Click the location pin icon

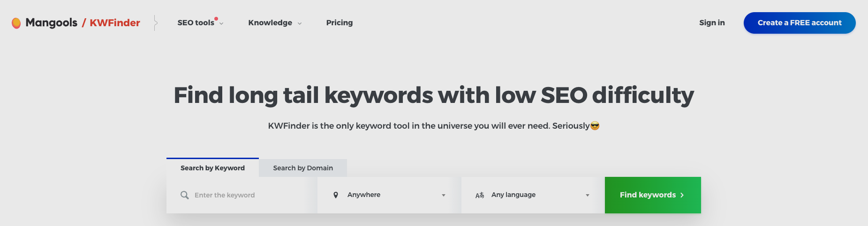click(x=336, y=195)
